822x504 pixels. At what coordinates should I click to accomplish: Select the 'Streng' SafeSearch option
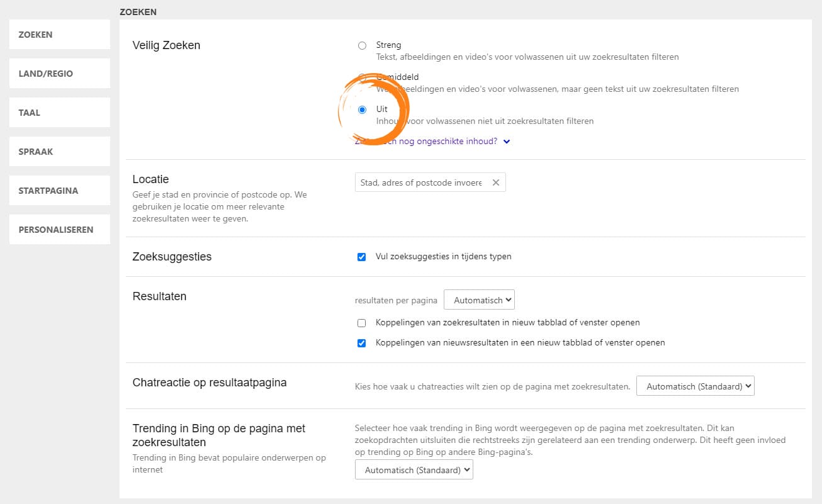click(362, 45)
